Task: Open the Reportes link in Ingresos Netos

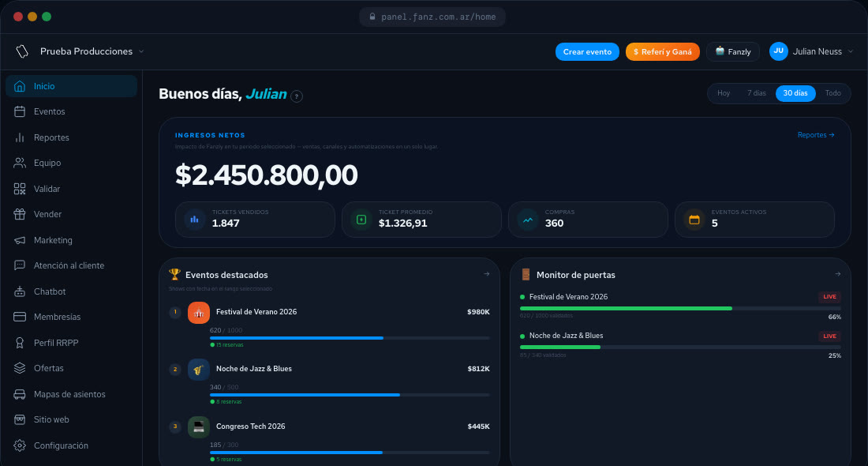Action: (815, 135)
